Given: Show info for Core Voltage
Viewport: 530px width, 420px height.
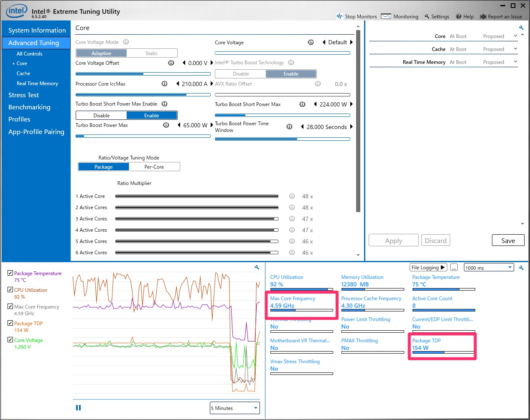Looking at the screenshot, I should (x=311, y=42).
